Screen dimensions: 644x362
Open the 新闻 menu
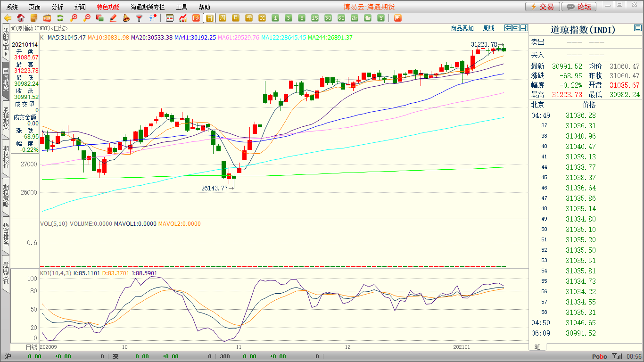80,7
